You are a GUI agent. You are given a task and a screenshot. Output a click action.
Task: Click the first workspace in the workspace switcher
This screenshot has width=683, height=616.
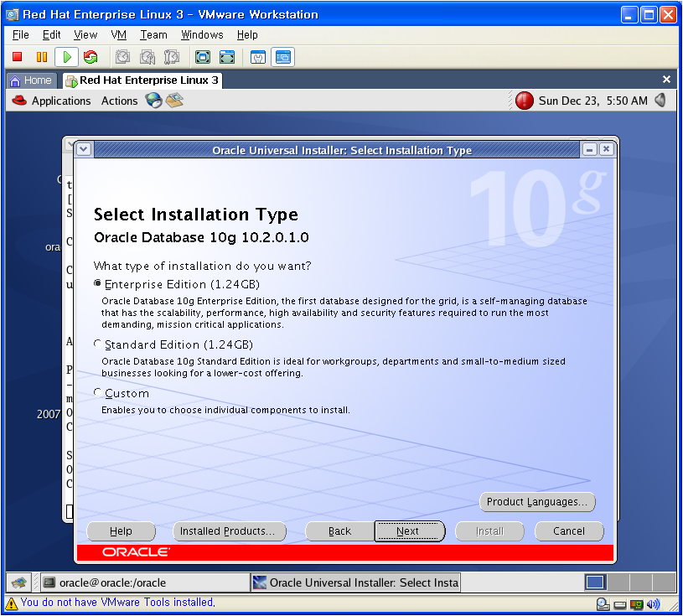coord(595,582)
